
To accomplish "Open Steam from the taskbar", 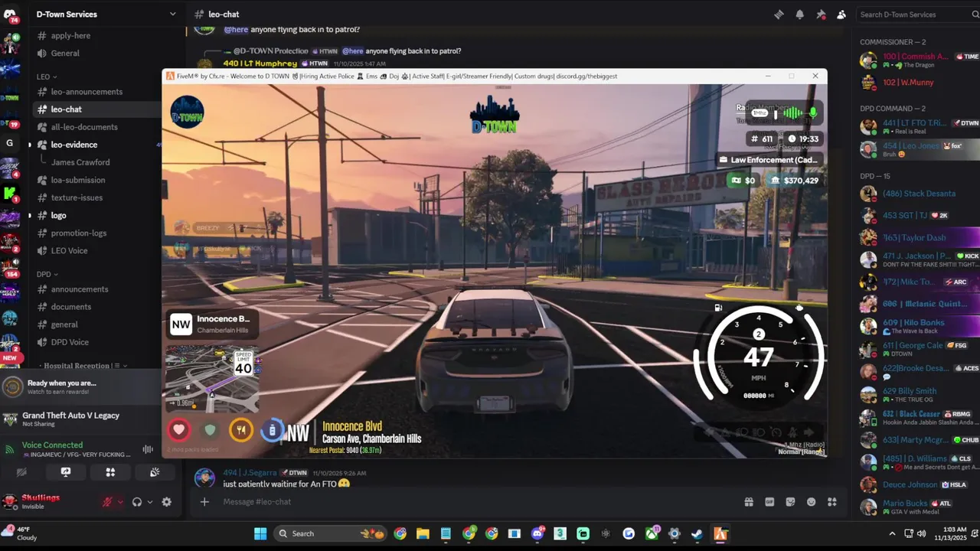I will point(697,533).
